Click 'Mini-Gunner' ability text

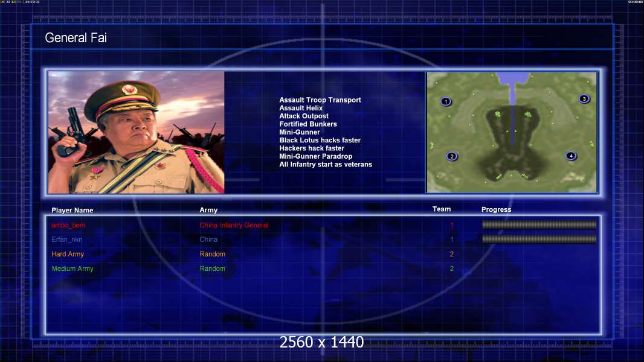click(x=300, y=132)
